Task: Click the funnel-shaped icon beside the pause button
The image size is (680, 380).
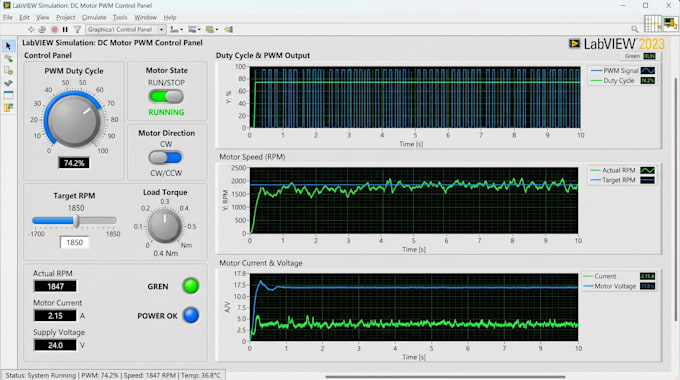Action: tap(77, 29)
